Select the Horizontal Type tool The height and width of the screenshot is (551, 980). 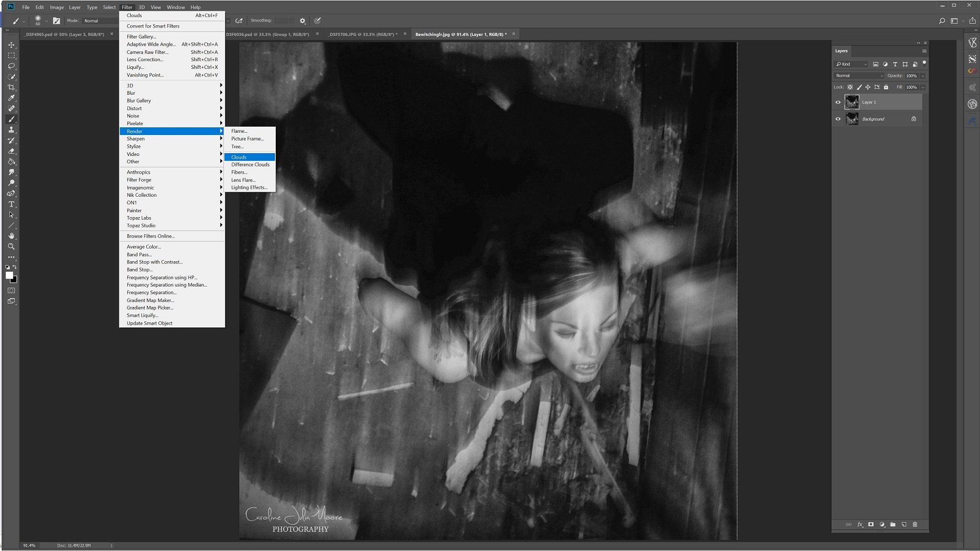pos(11,204)
